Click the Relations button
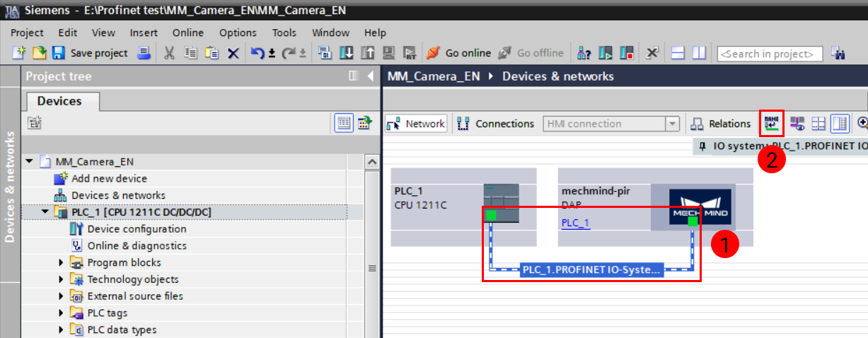 (x=720, y=124)
